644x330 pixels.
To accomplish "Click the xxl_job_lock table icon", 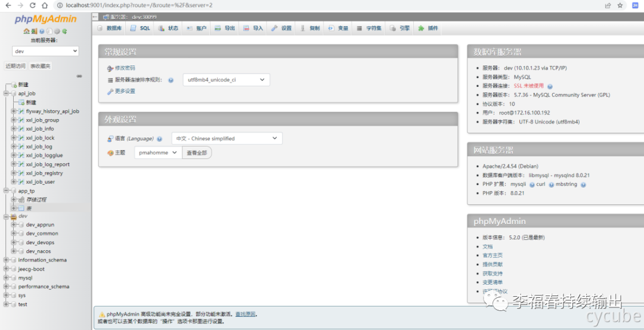I will click(x=21, y=138).
